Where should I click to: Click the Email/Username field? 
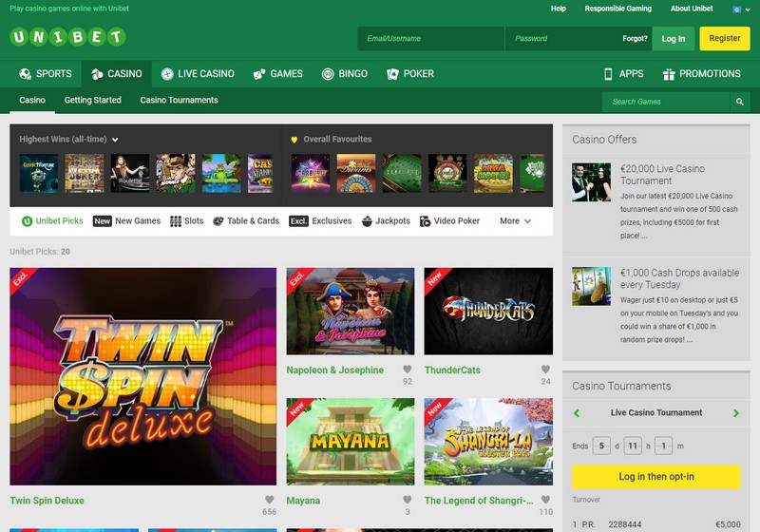pos(430,38)
